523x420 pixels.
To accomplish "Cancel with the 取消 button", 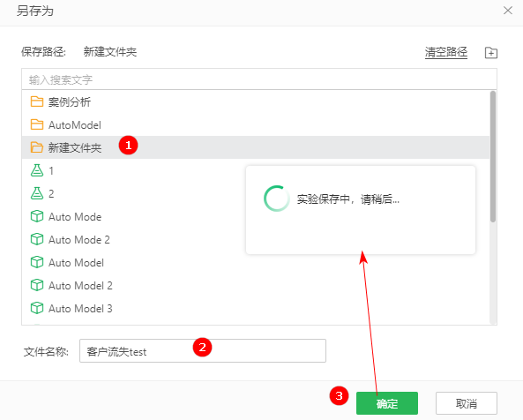I will pos(467,403).
